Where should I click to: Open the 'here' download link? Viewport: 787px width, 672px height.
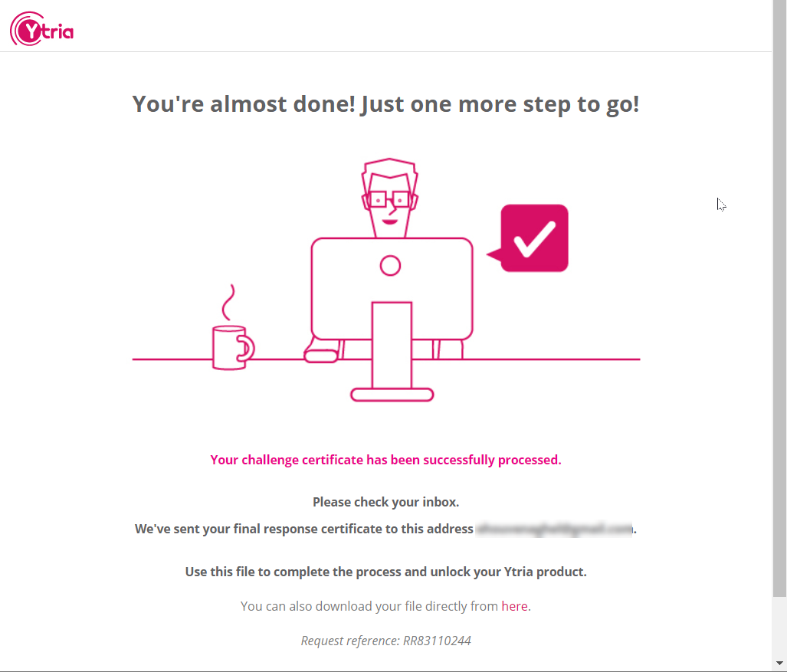click(514, 606)
